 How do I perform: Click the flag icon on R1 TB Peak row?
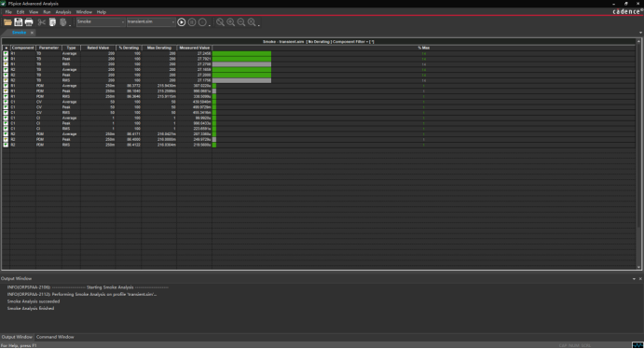click(x=6, y=59)
